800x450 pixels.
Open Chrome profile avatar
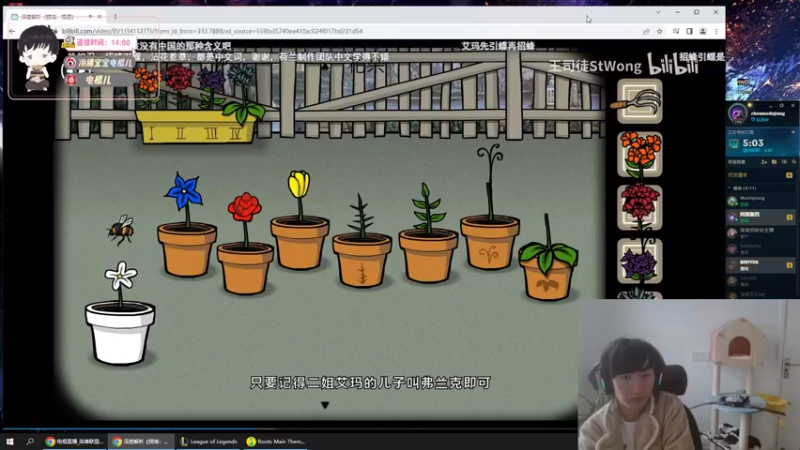[703, 31]
